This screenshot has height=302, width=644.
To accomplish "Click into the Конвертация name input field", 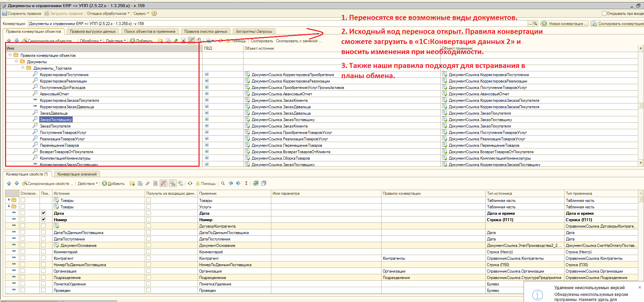I will 278,24.
